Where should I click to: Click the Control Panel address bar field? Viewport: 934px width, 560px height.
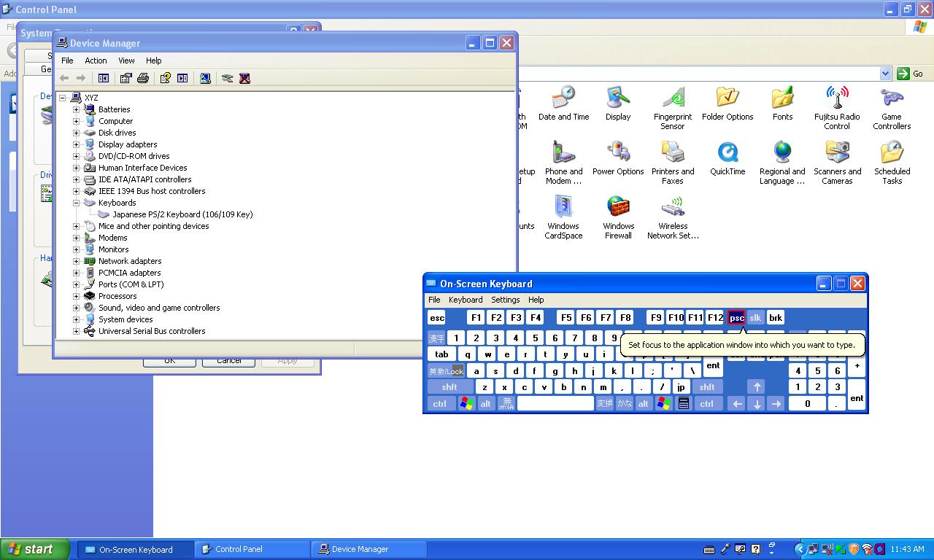tap(700, 74)
